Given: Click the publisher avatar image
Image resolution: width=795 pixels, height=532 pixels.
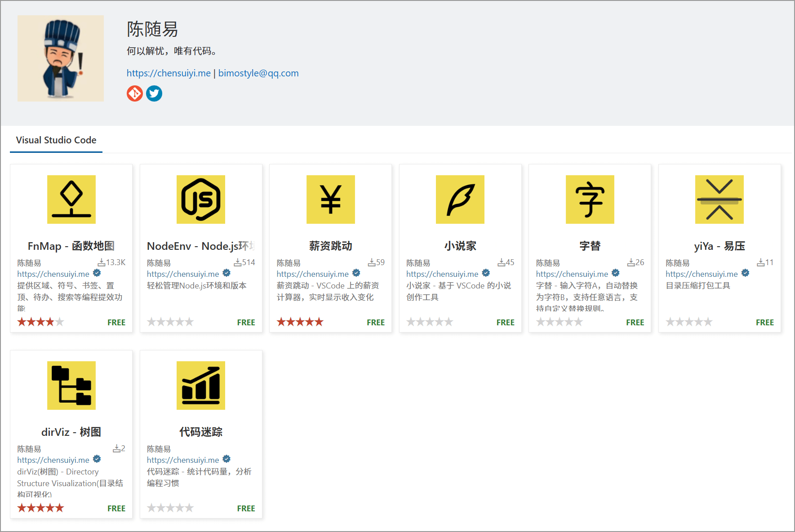Looking at the screenshot, I should 61,58.
